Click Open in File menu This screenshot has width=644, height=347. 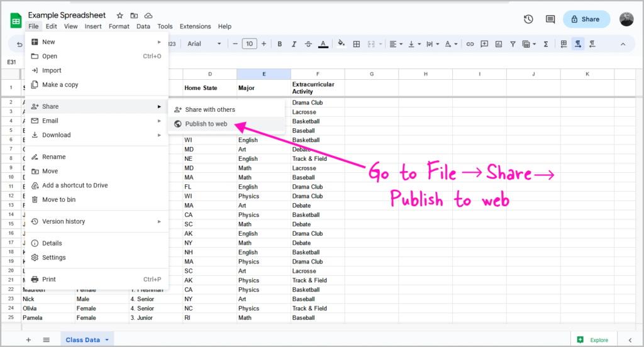(96, 56)
